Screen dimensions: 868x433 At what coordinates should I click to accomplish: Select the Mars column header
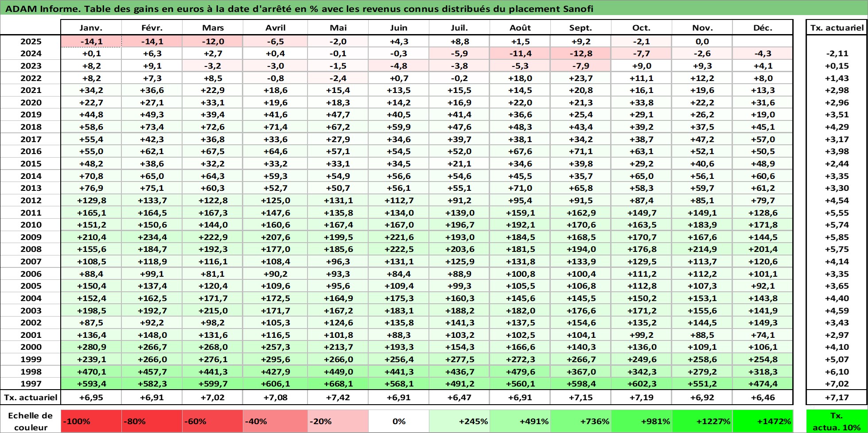(x=213, y=27)
